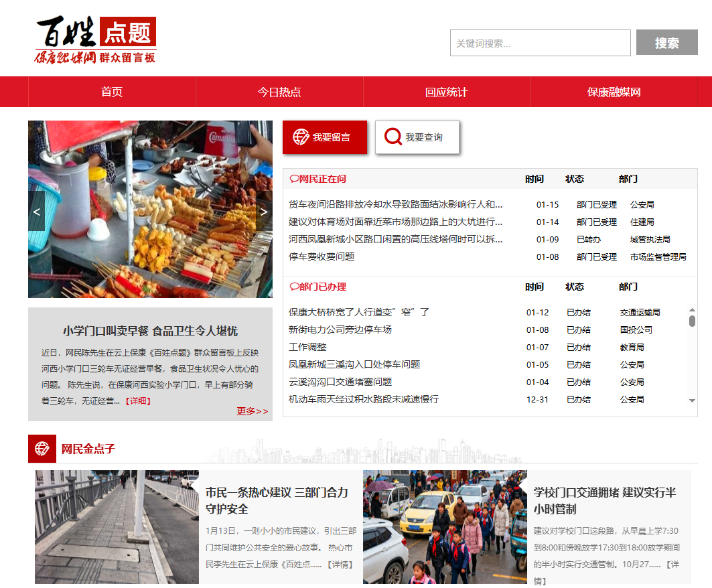Image resolution: width=712 pixels, height=588 pixels.
Task: Click speech bubble icon beside 部门已办理
Action: click(x=293, y=287)
